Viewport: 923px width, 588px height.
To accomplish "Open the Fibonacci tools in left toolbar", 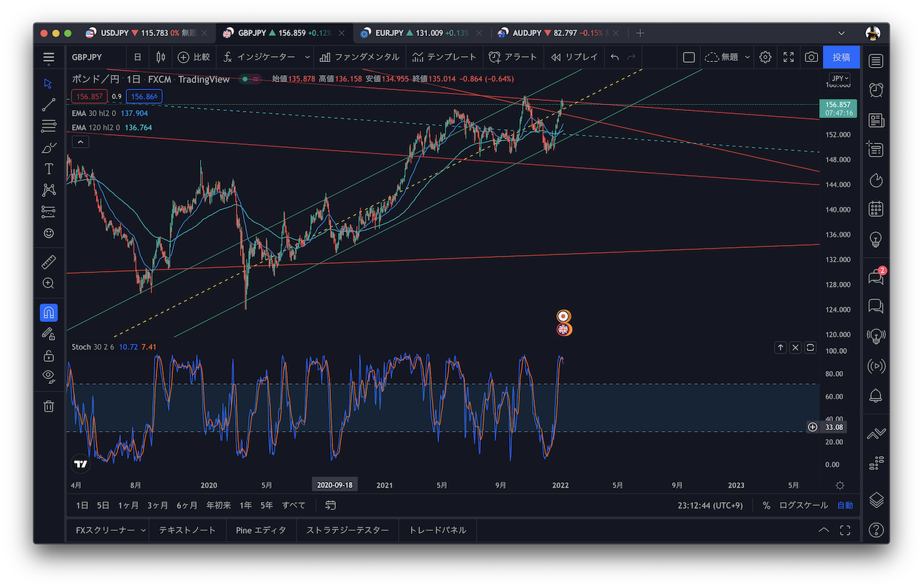I will (x=48, y=127).
